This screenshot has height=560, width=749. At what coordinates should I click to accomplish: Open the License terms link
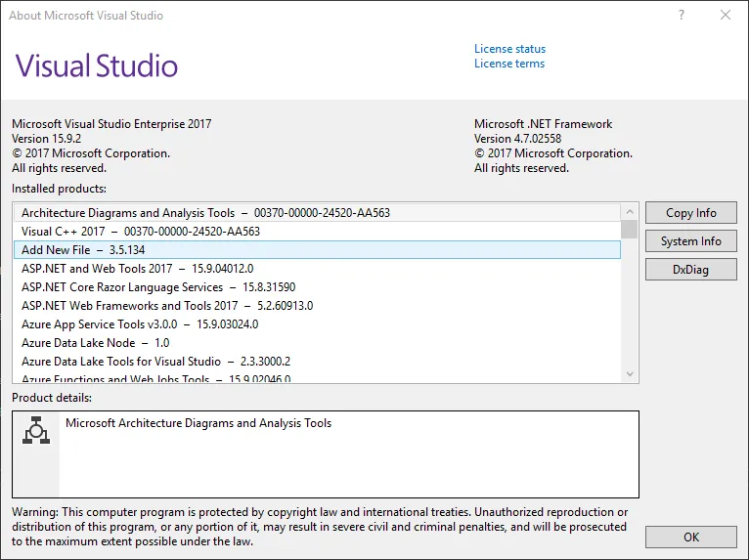pyautogui.click(x=509, y=64)
